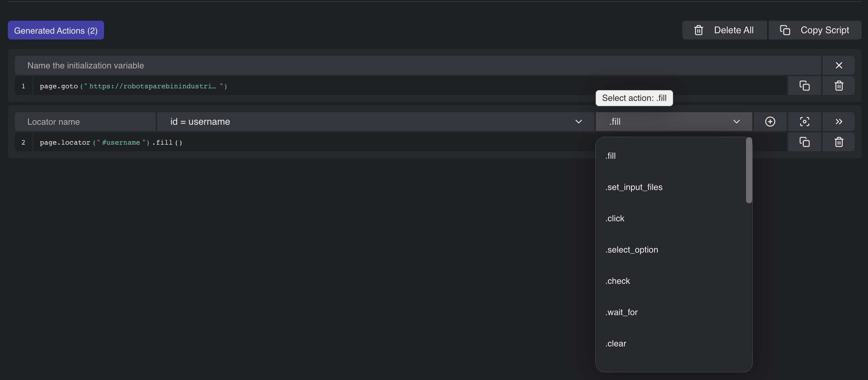Copy the page.goto action line
Screen dimensions: 868x380
coord(804,86)
